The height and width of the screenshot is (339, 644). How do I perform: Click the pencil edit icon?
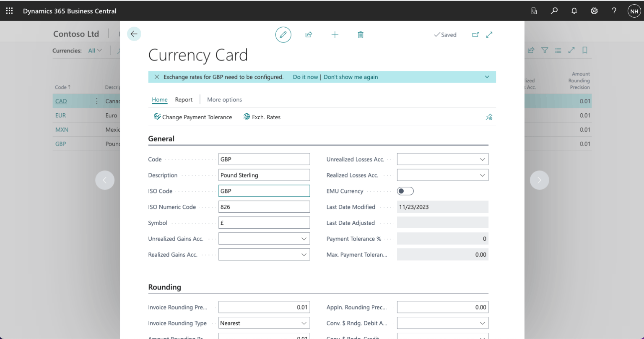[x=283, y=34]
